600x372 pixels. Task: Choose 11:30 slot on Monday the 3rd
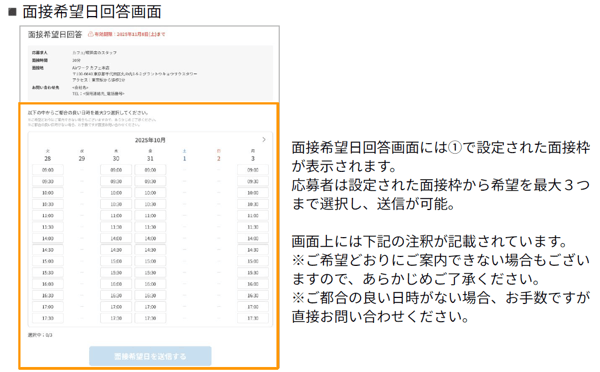point(253,227)
